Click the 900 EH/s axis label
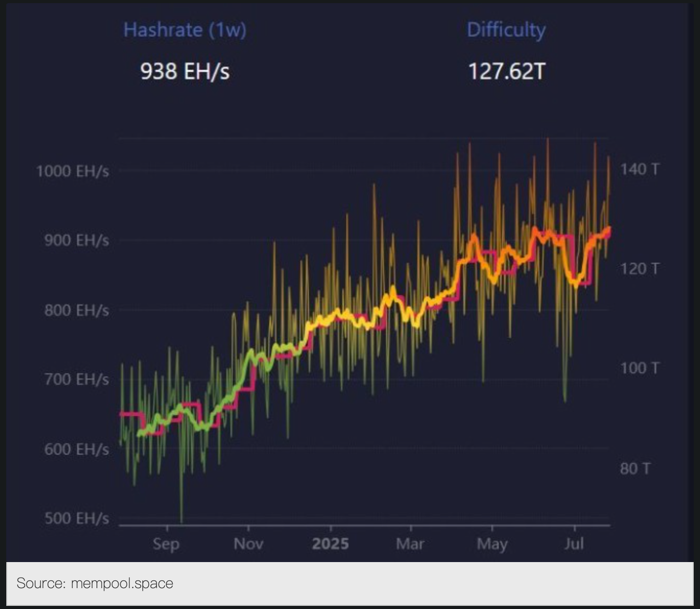700x609 pixels. click(76, 241)
